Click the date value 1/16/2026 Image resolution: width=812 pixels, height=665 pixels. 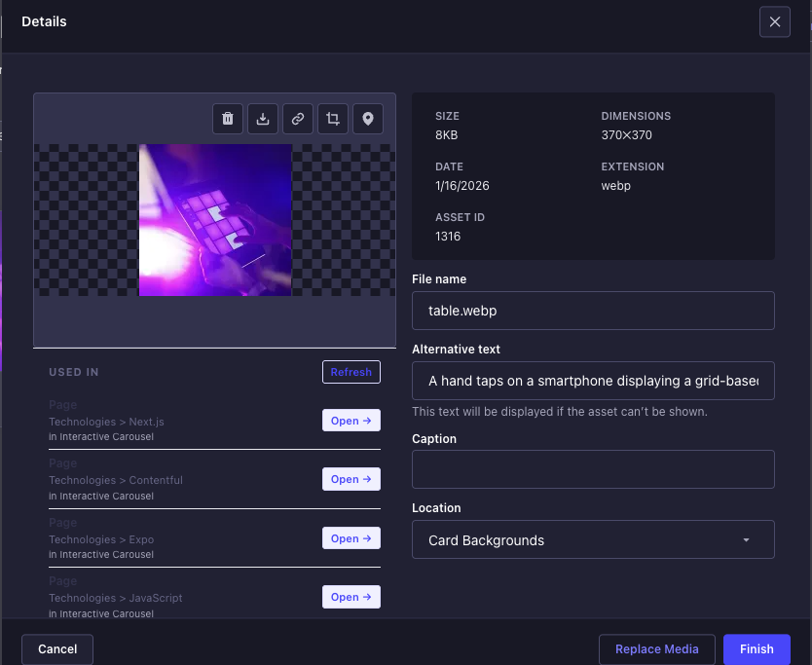click(x=461, y=186)
